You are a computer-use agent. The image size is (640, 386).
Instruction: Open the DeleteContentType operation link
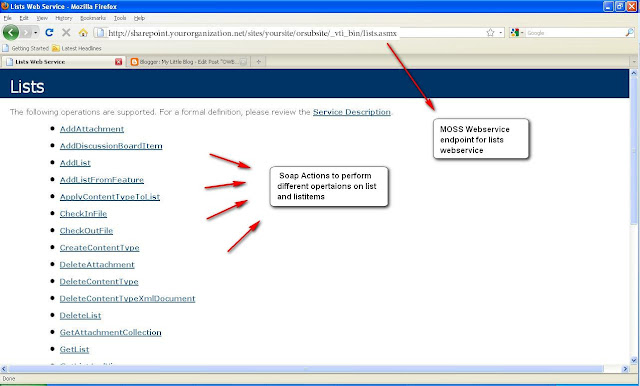tap(99, 282)
